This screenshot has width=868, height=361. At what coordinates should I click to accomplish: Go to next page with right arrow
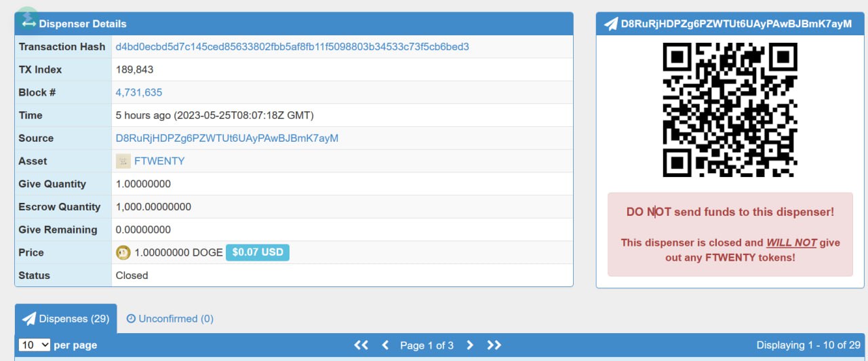coord(470,345)
